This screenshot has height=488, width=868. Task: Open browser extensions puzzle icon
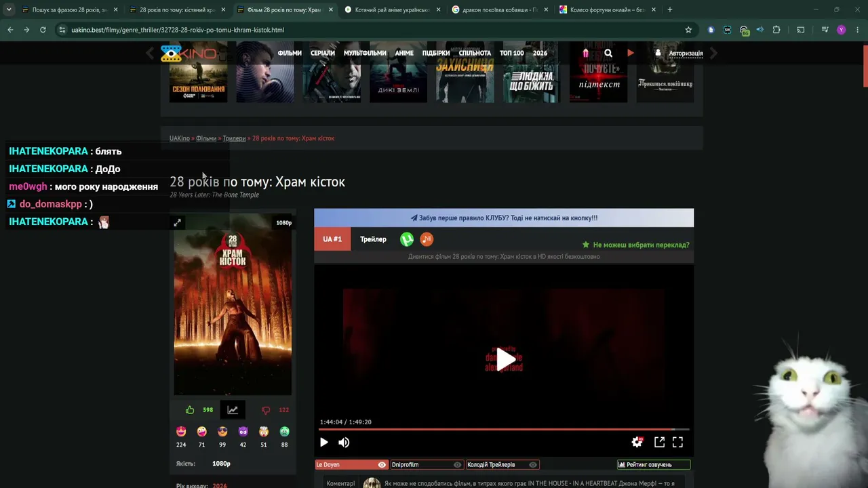point(776,30)
